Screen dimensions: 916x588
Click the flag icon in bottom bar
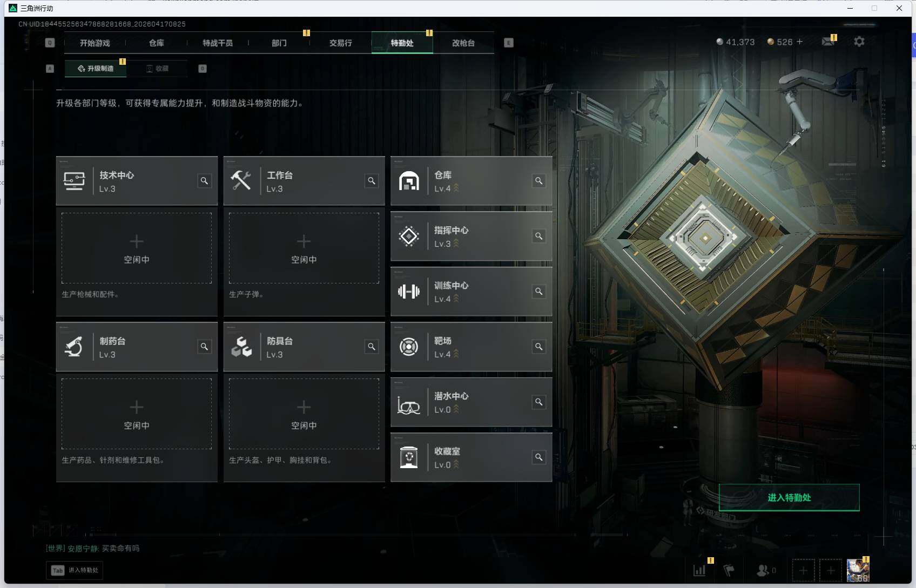[729, 570]
